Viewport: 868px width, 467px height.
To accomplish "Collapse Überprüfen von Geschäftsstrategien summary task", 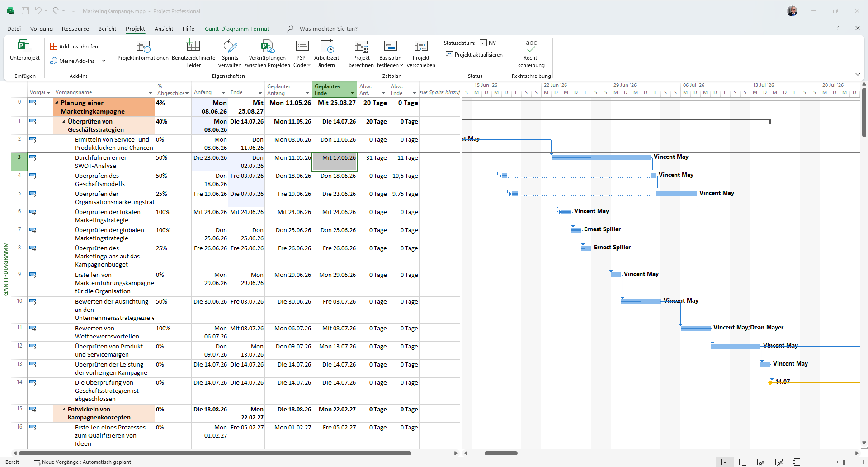I will 64,121.
